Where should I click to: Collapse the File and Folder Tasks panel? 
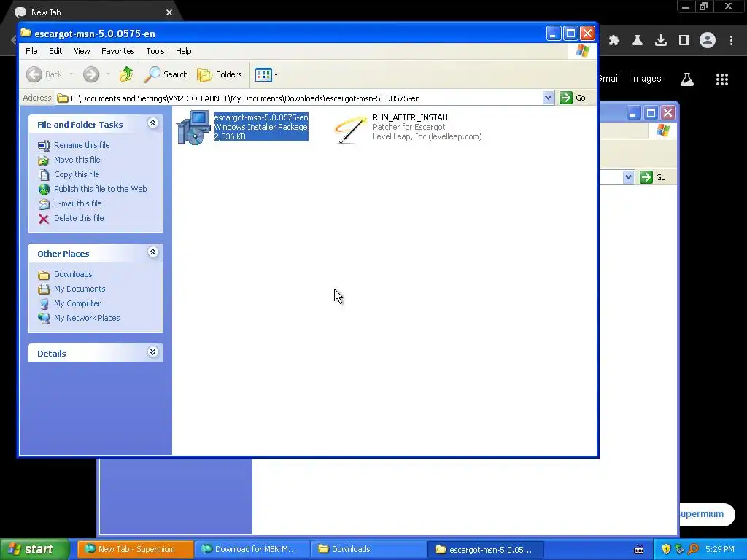point(152,123)
